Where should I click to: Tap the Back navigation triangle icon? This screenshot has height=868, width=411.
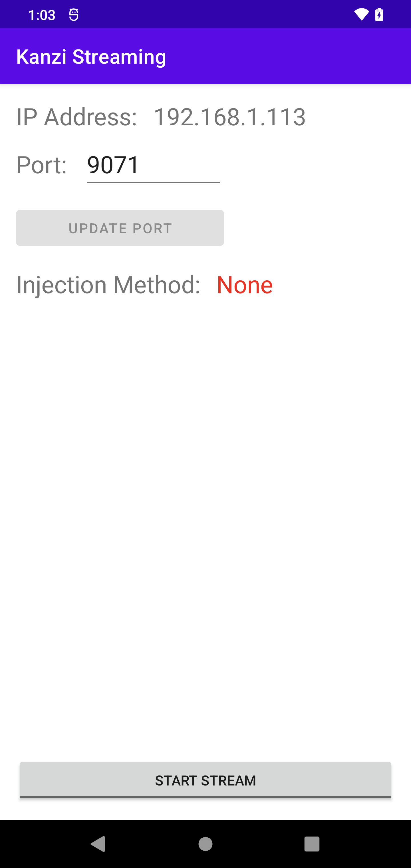pyautogui.click(x=98, y=844)
